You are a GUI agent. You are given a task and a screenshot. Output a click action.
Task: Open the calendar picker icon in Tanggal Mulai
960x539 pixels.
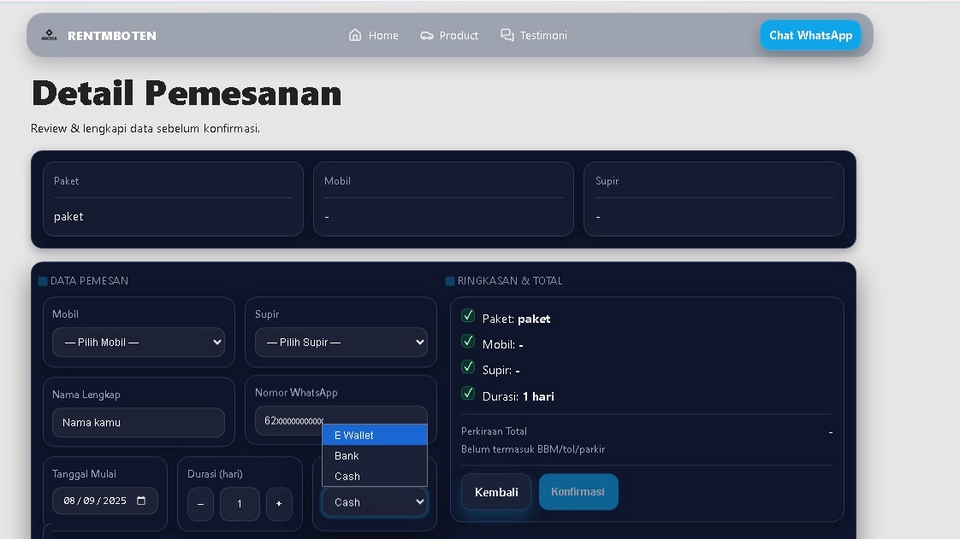[x=141, y=500]
